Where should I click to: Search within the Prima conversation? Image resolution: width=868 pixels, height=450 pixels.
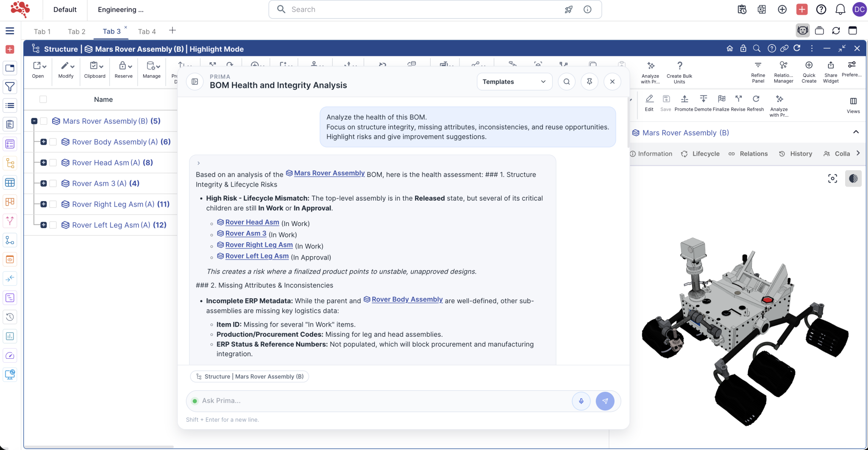pyautogui.click(x=567, y=81)
